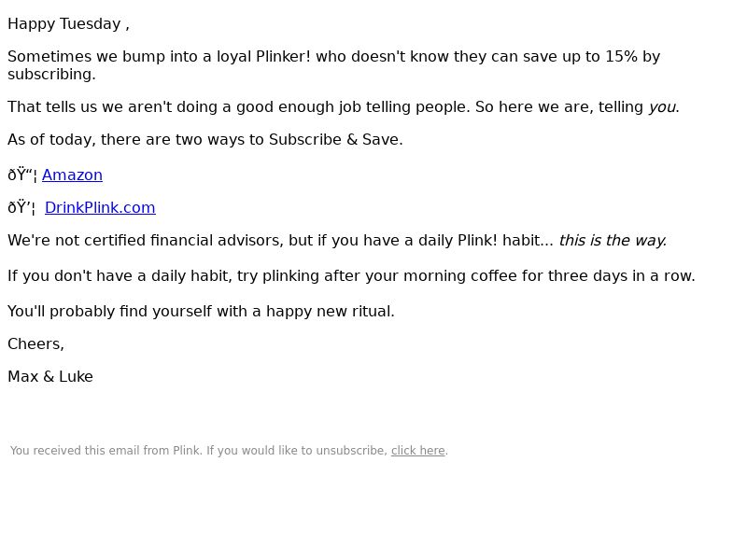Click the garbled emoji before DrinkPlink.com
This screenshot has height=560, width=747.
tap(21, 207)
